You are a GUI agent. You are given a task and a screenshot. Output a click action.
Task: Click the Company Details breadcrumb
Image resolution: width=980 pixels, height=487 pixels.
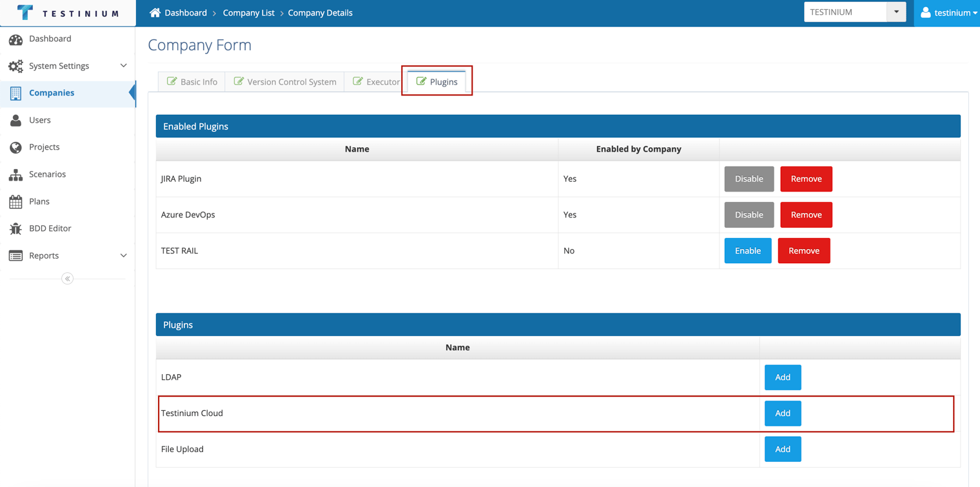point(320,13)
